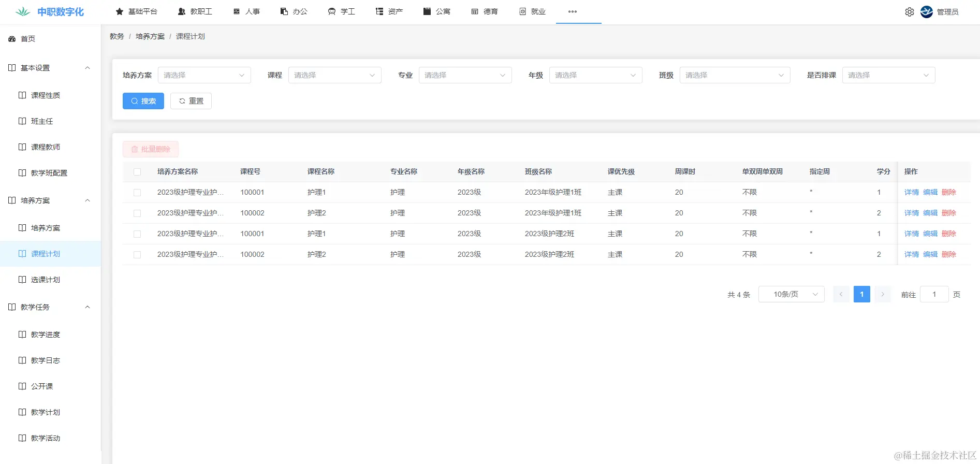
Task: Open the 培养方案 sidebar sub-item
Action: [x=50, y=228]
